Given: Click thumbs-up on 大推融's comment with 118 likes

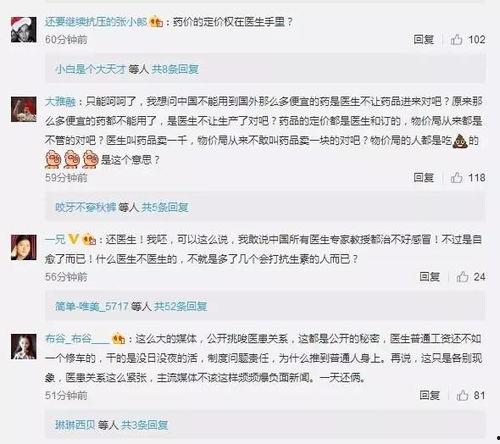Looking at the screenshot, I should (456, 178).
